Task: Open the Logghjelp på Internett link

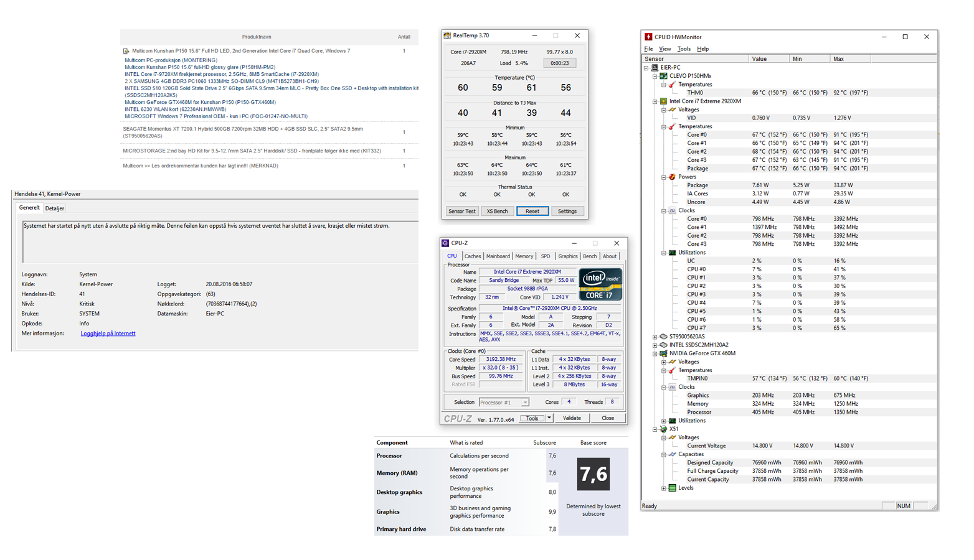Action: (x=108, y=334)
